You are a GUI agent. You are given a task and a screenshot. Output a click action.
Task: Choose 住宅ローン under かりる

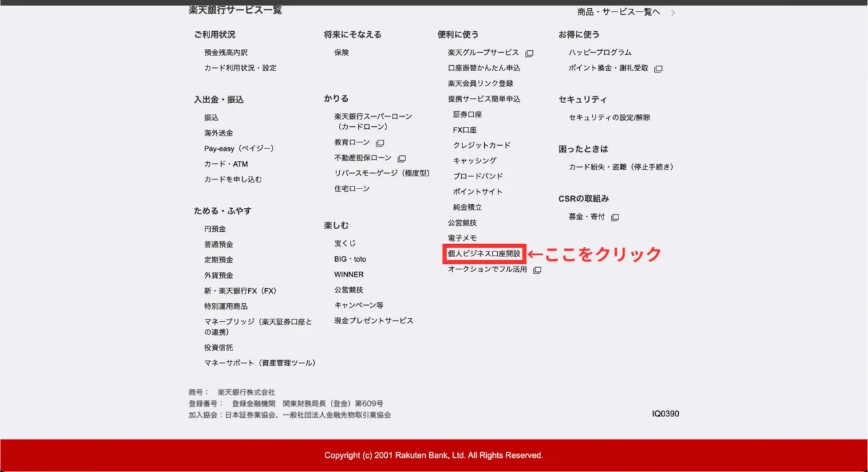[352, 189]
